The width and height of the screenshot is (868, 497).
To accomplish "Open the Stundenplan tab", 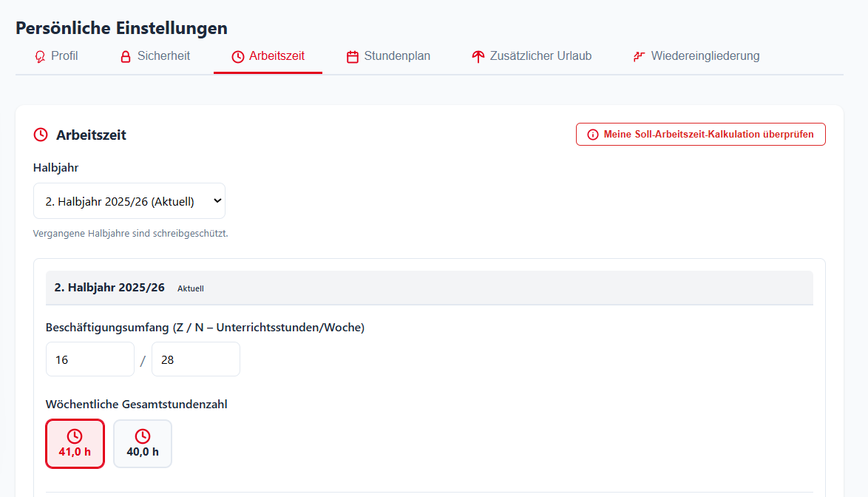I will (x=388, y=56).
